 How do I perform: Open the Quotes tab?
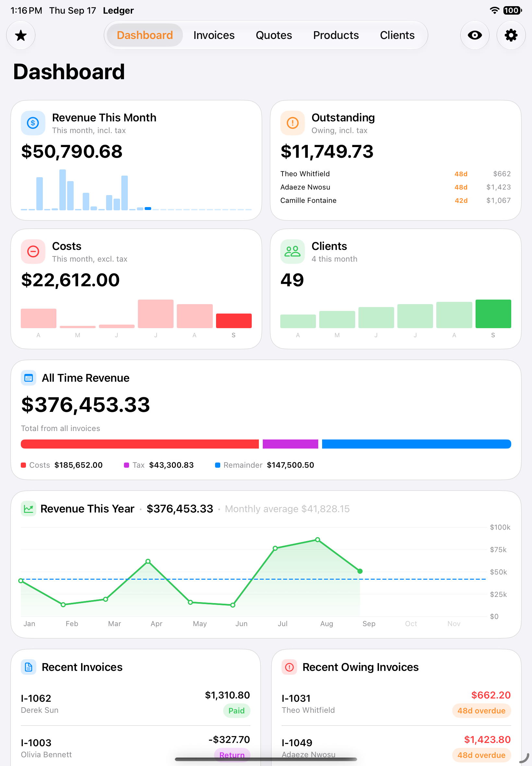[x=274, y=35]
